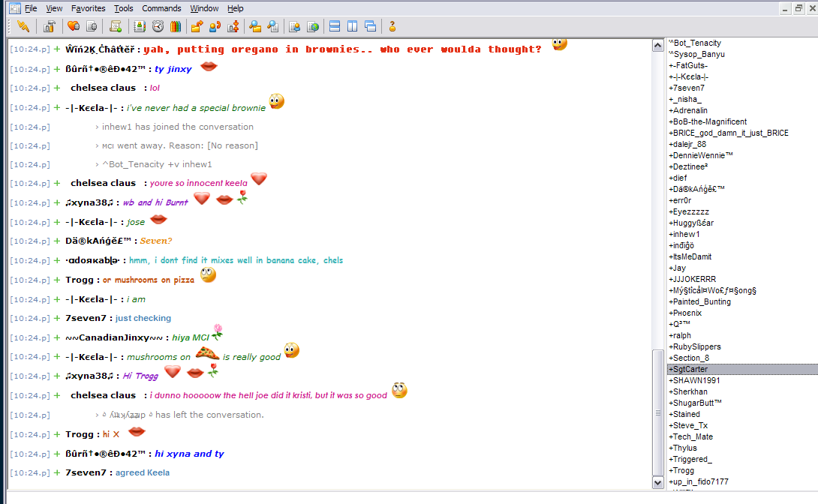
Task: Open the Favorites menu
Action: point(88,8)
